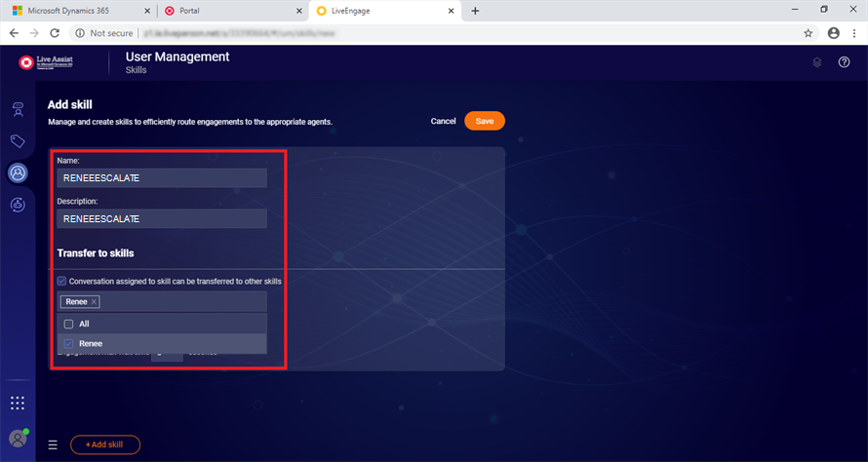This screenshot has width=868, height=462.
Task: Uncheck the Renee skill checkbox
Action: coord(68,343)
